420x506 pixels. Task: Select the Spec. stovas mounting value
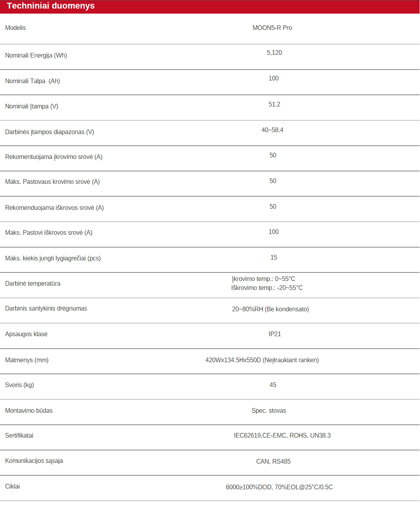click(x=269, y=411)
